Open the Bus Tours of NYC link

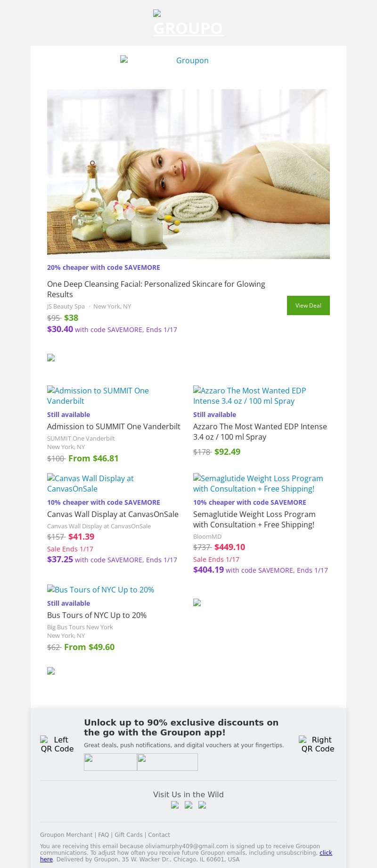point(100,590)
